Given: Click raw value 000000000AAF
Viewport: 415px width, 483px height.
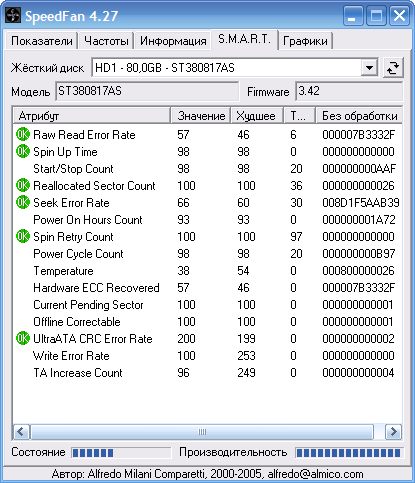Looking at the screenshot, I should (359, 168).
